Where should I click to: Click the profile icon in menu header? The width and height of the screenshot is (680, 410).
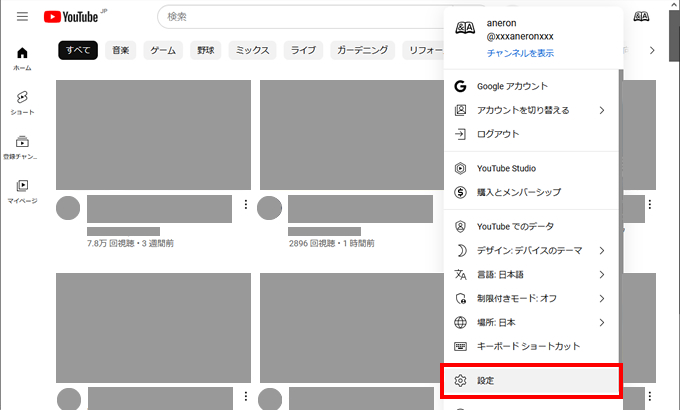465,28
